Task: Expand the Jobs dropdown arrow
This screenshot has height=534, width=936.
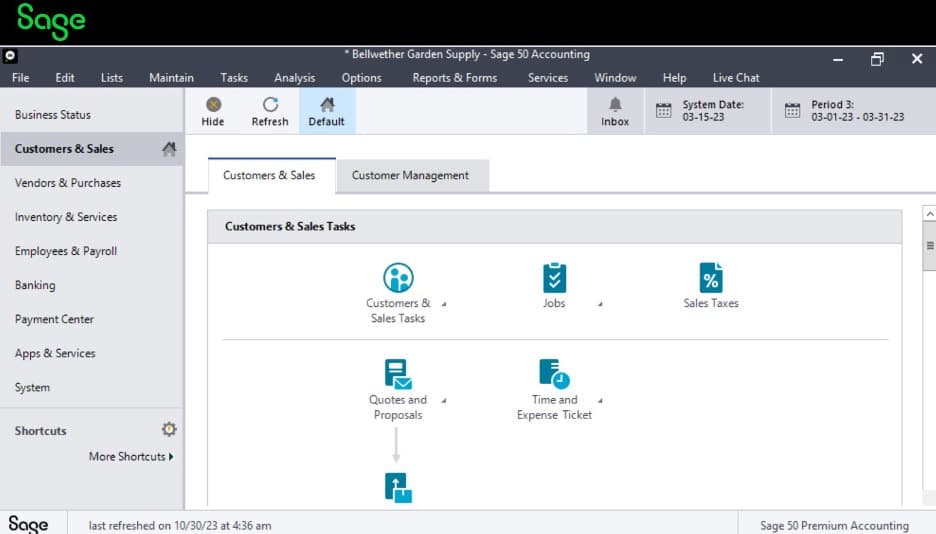Action: pyautogui.click(x=600, y=304)
